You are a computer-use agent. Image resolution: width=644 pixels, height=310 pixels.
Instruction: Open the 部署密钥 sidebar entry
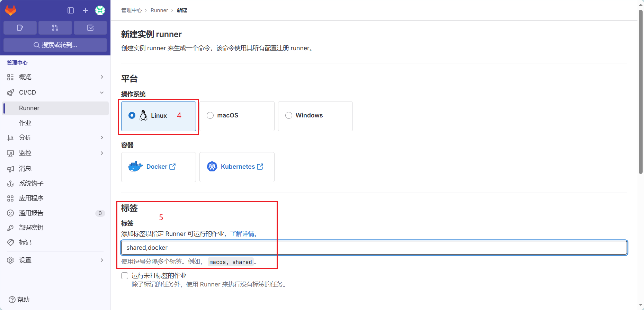[x=55, y=228]
